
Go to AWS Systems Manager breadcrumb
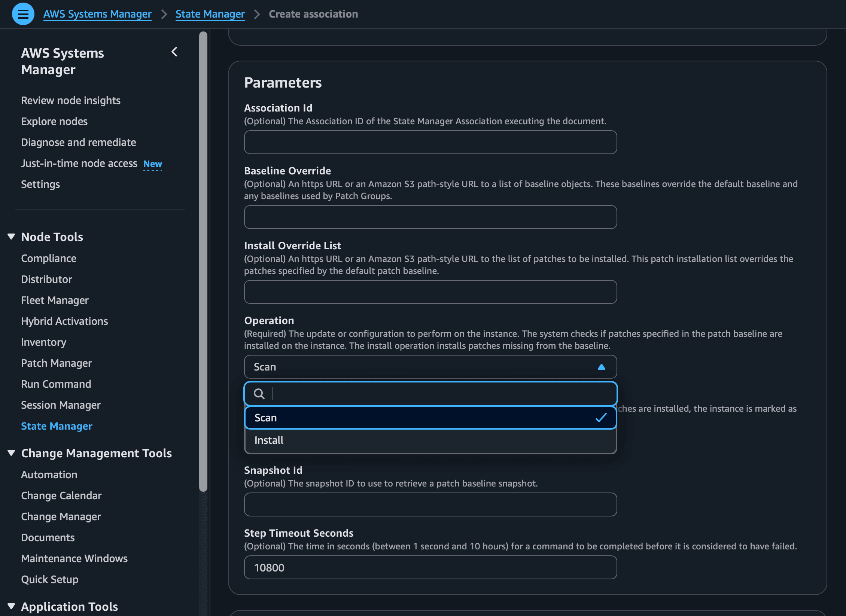(x=97, y=14)
